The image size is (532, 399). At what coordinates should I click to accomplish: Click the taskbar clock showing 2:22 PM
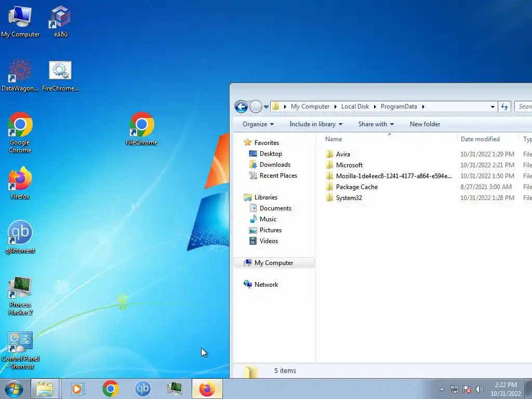[x=506, y=389]
